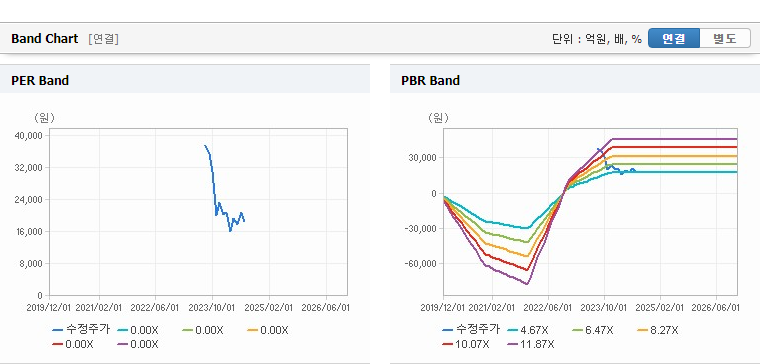Click 16,000 axis label in PER chart
760x364 pixels.
(x=30, y=232)
